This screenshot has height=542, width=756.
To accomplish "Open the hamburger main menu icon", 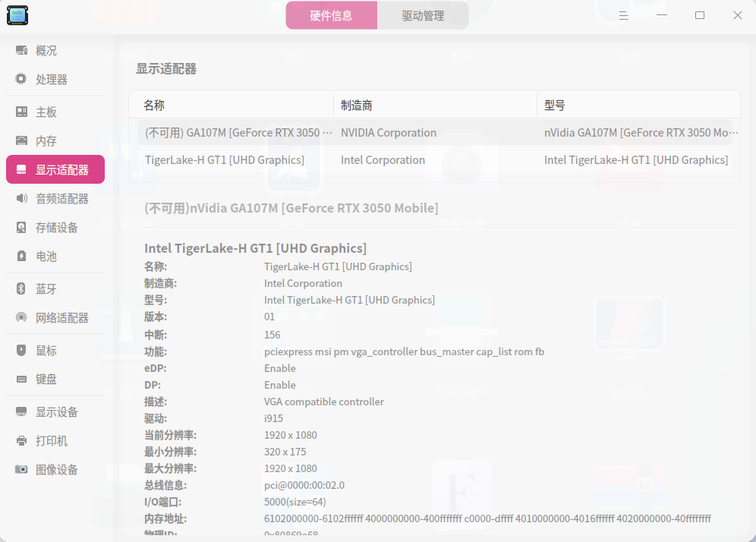I will 623,15.
